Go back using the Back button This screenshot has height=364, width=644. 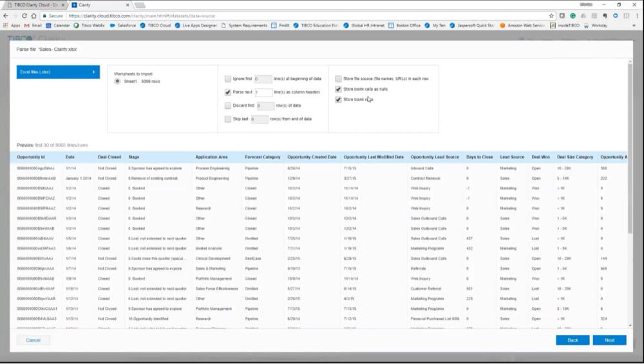(x=573, y=340)
